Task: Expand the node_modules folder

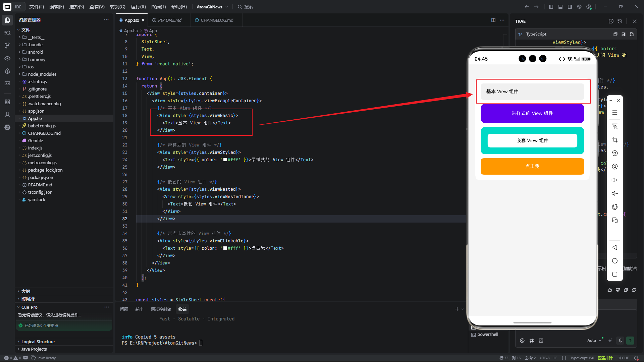Action: pyautogui.click(x=42, y=74)
